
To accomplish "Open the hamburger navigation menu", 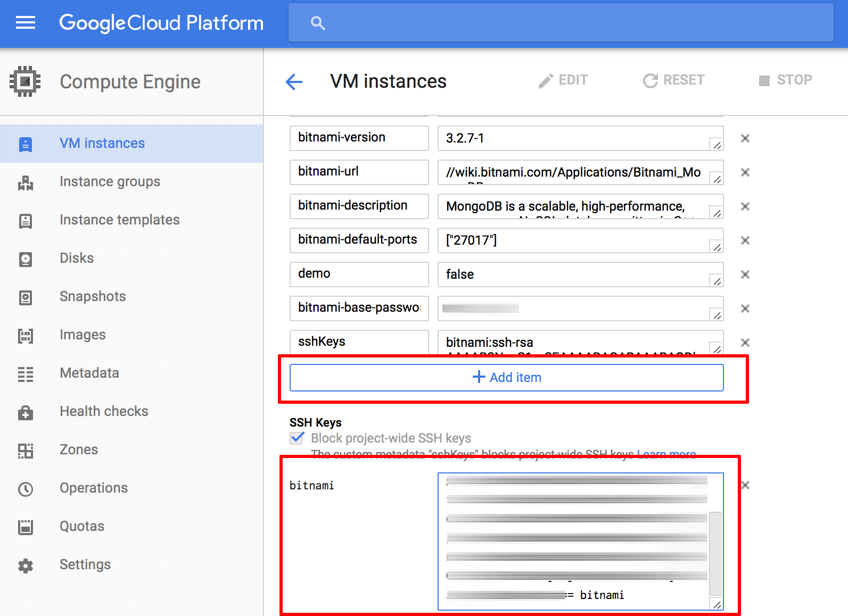I will [x=26, y=23].
